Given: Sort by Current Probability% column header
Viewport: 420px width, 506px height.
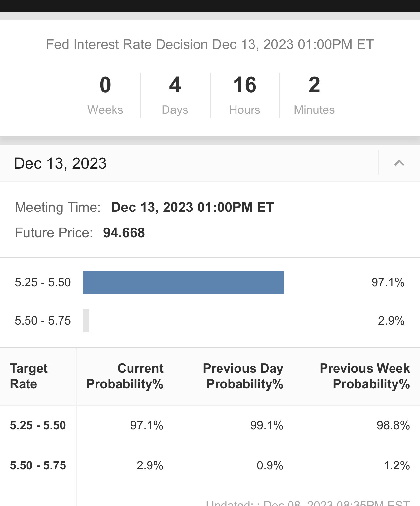Looking at the screenshot, I should [125, 376].
